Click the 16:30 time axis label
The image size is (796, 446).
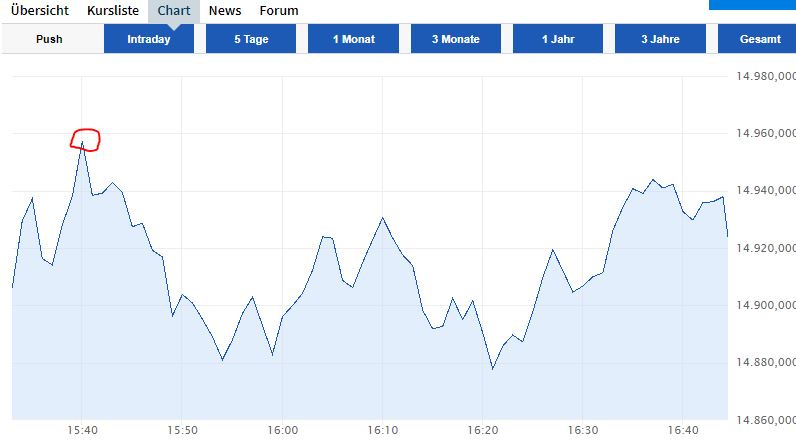[x=583, y=430]
